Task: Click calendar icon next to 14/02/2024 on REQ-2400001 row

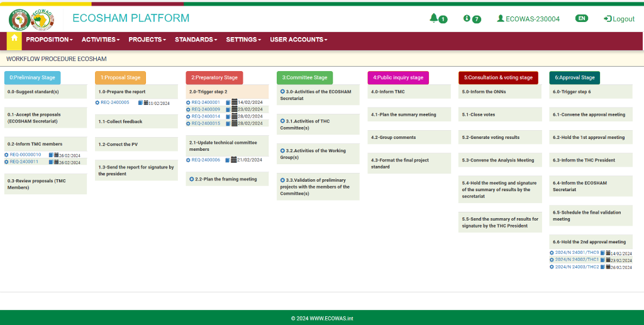Action: 234,102
